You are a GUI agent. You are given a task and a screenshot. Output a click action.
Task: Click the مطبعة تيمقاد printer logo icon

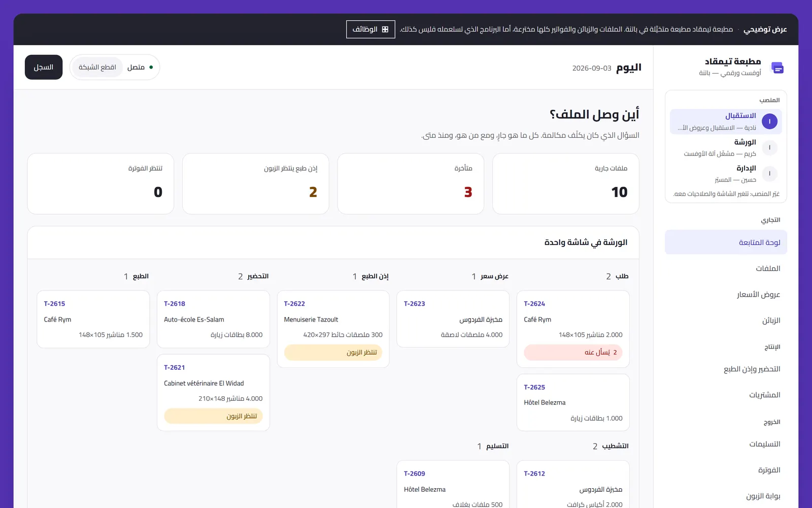coord(777,68)
